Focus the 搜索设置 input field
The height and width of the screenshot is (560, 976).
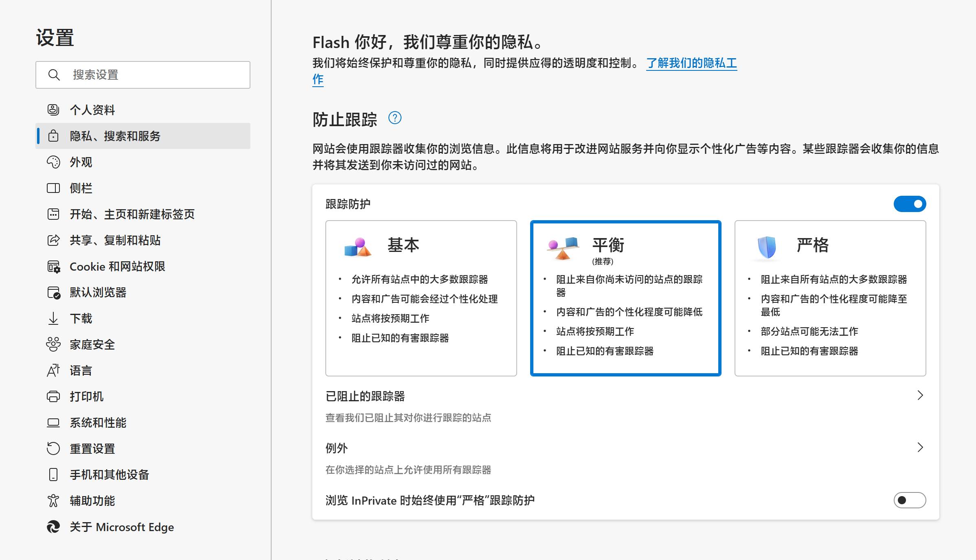[143, 75]
